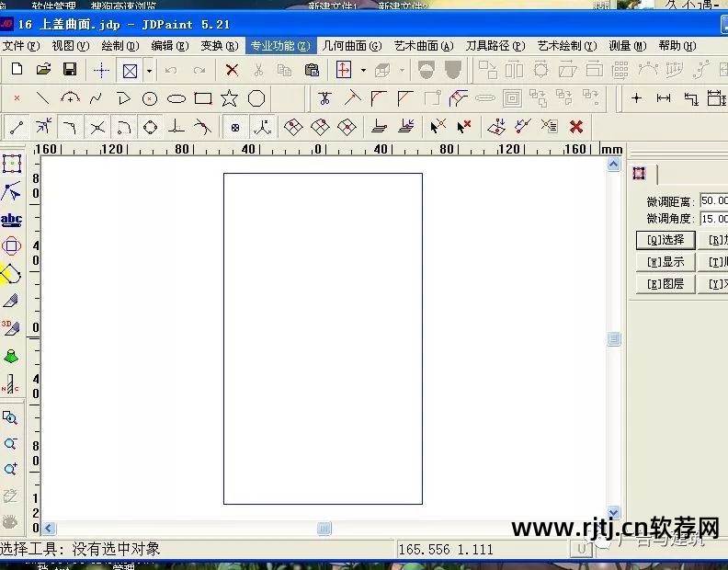
Task: Click the horizontal scrollbar thumb
Action: click(x=324, y=529)
